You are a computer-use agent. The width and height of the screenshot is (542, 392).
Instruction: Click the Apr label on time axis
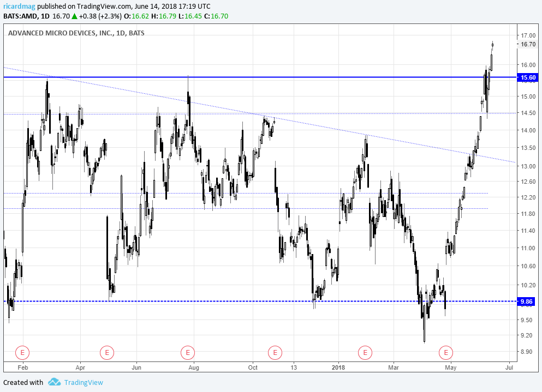pyautogui.click(x=80, y=367)
